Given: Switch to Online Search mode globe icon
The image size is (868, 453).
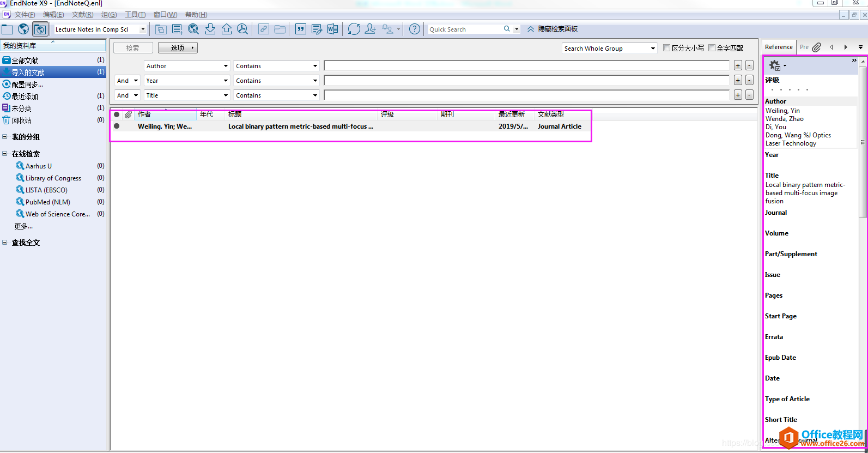Looking at the screenshot, I should [23, 29].
